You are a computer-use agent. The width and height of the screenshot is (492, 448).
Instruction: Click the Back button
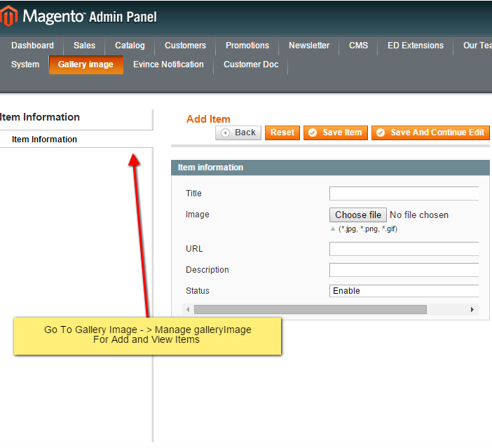[238, 133]
